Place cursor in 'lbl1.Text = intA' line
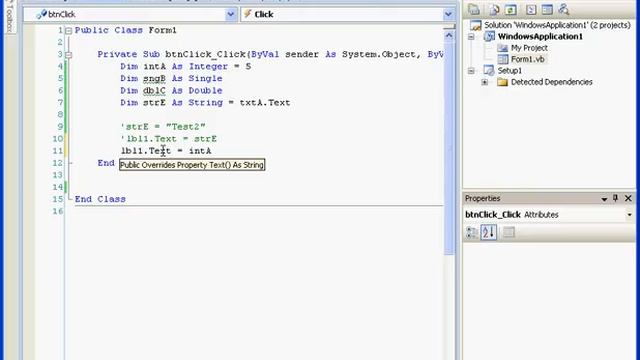This screenshot has width=640, height=360. pos(167,151)
